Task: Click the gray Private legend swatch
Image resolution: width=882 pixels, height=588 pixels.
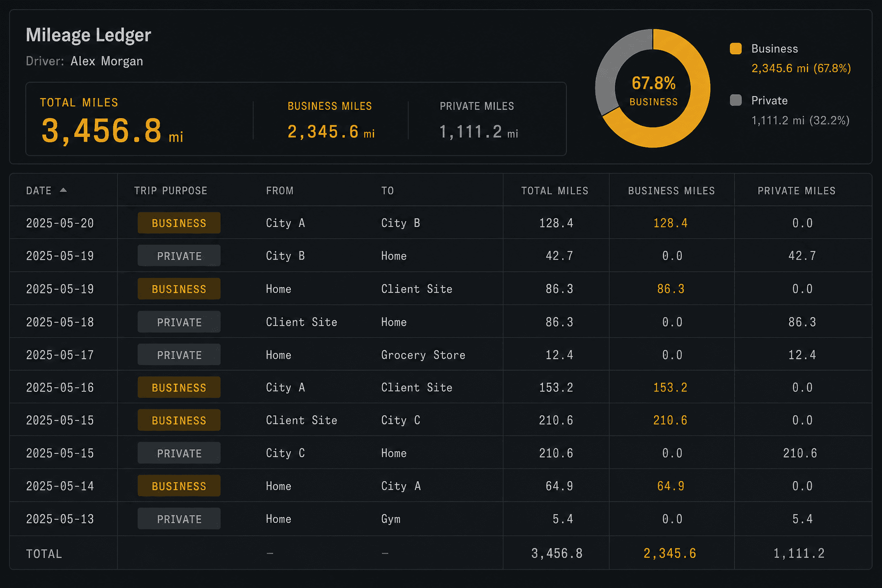Action: pyautogui.click(x=735, y=100)
